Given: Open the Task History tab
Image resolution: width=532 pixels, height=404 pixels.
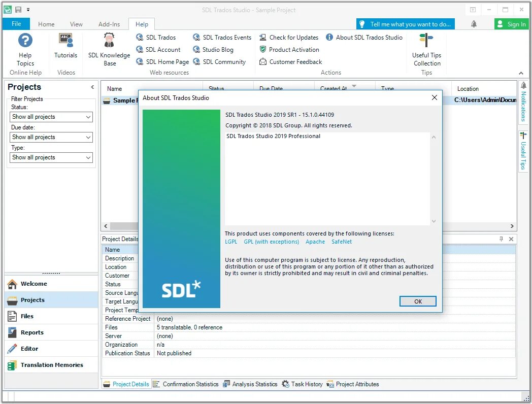Looking at the screenshot, I should [x=303, y=384].
